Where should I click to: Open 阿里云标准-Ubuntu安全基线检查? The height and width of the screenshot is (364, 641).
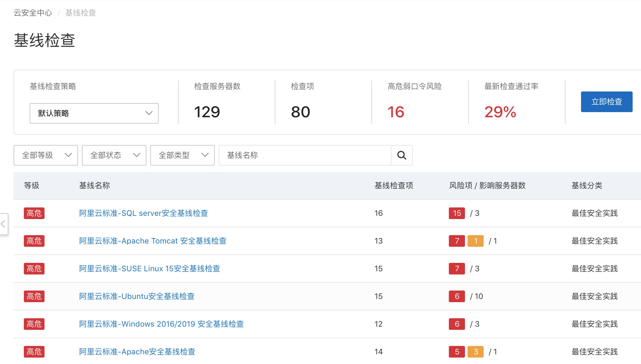click(137, 296)
